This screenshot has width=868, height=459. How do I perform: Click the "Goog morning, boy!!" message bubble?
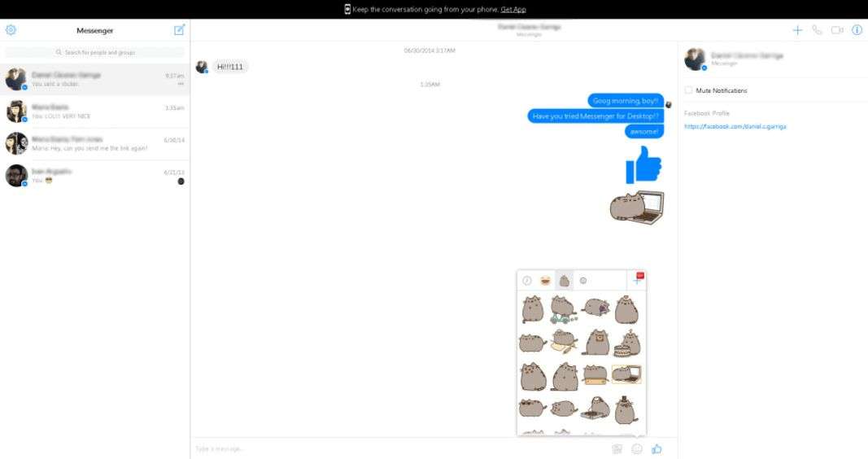(626, 101)
